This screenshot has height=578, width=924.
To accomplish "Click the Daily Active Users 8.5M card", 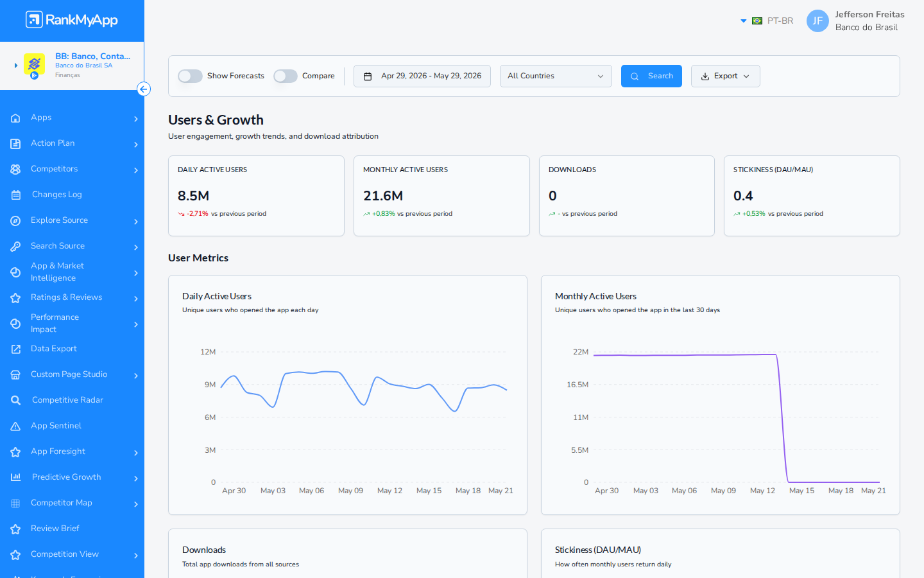I will pos(256,196).
